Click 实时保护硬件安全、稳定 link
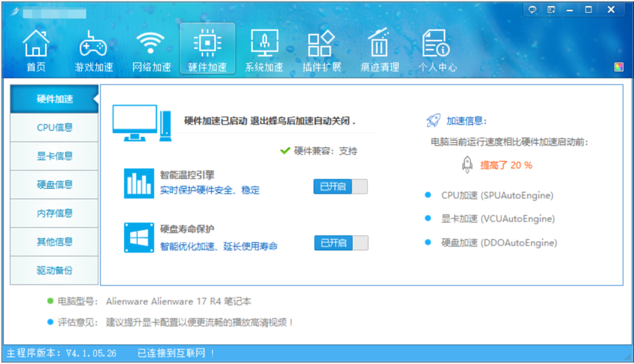The image size is (634, 364). click(x=210, y=190)
